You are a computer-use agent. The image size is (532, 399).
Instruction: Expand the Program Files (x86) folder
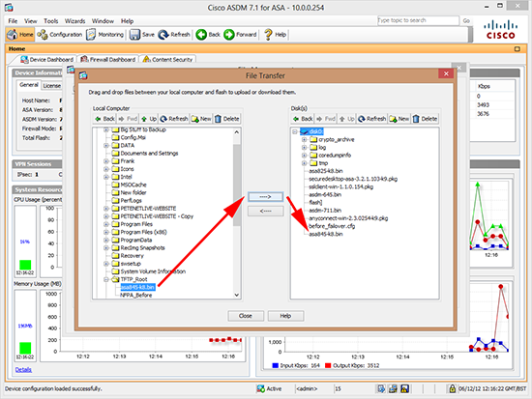pos(106,232)
